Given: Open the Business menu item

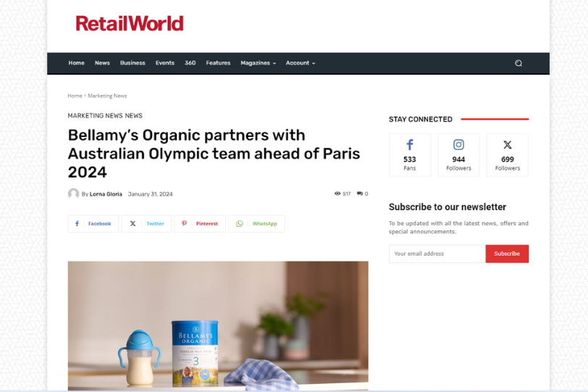Looking at the screenshot, I should pos(133,63).
